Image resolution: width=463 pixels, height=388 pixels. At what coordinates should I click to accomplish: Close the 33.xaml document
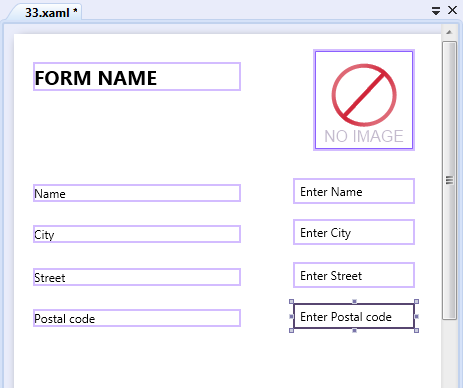452,10
